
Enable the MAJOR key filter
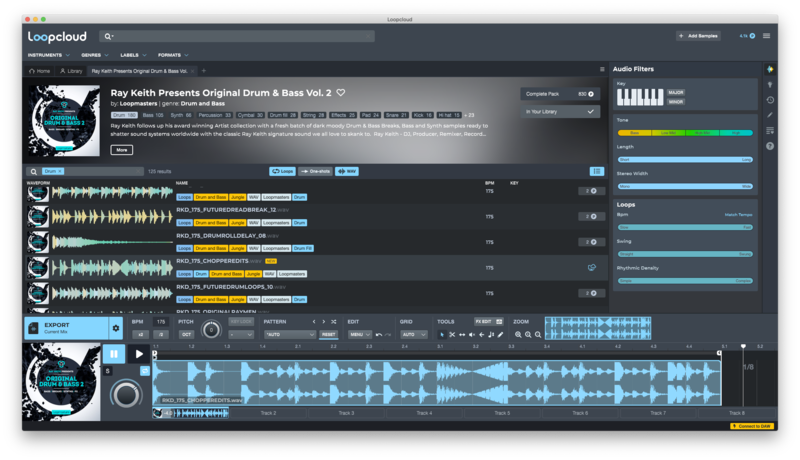pos(676,92)
